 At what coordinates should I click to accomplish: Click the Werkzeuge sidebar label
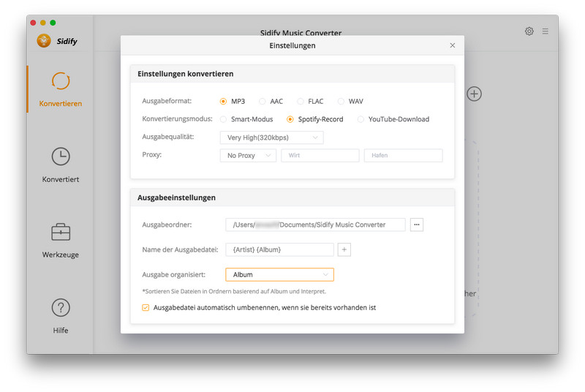(61, 255)
